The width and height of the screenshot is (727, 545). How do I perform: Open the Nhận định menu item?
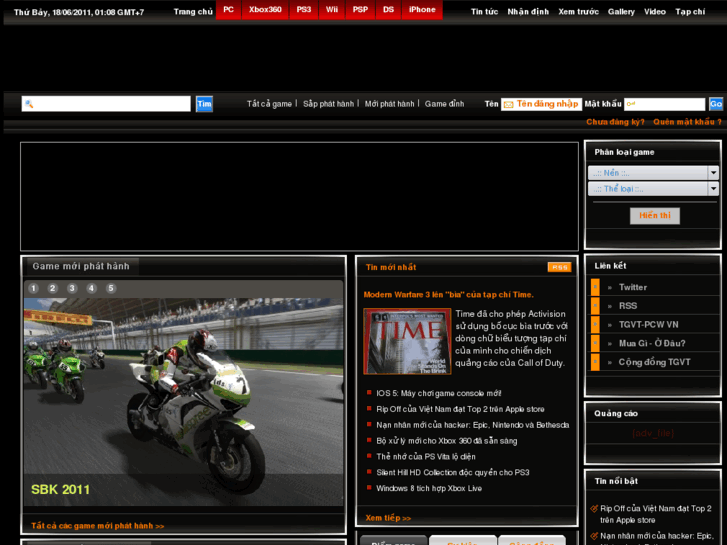[528, 12]
